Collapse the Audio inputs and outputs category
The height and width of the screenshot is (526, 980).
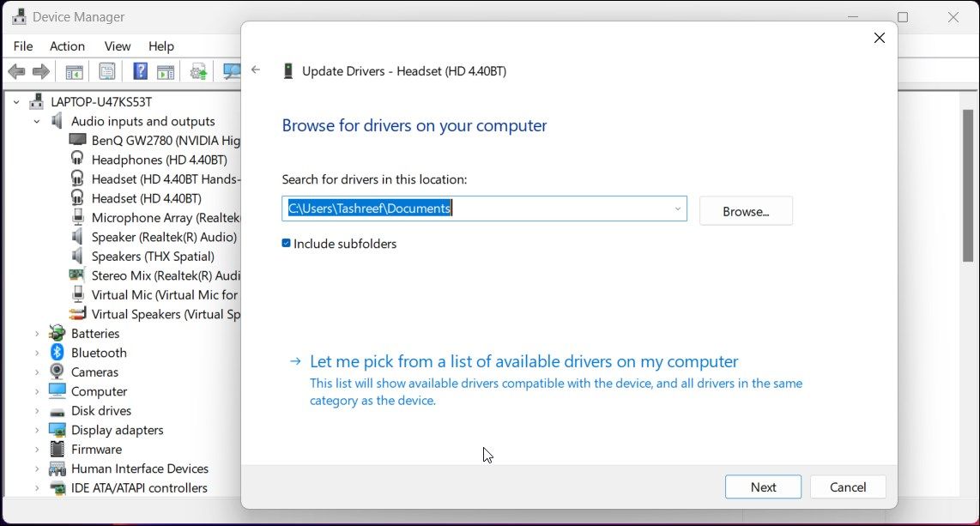click(37, 121)
